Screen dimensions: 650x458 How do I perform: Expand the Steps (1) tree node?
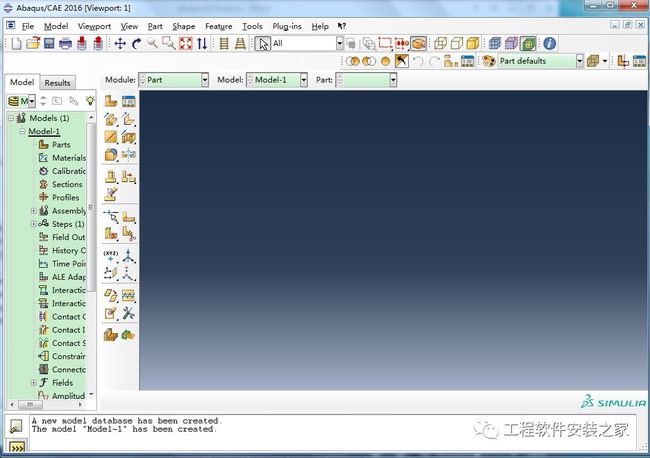pos(34,224)
